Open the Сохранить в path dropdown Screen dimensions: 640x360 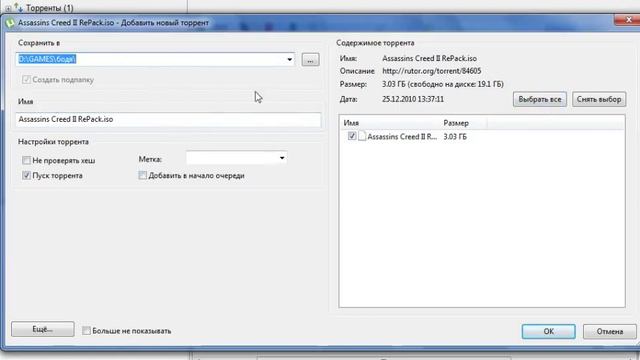click(289, 60)
